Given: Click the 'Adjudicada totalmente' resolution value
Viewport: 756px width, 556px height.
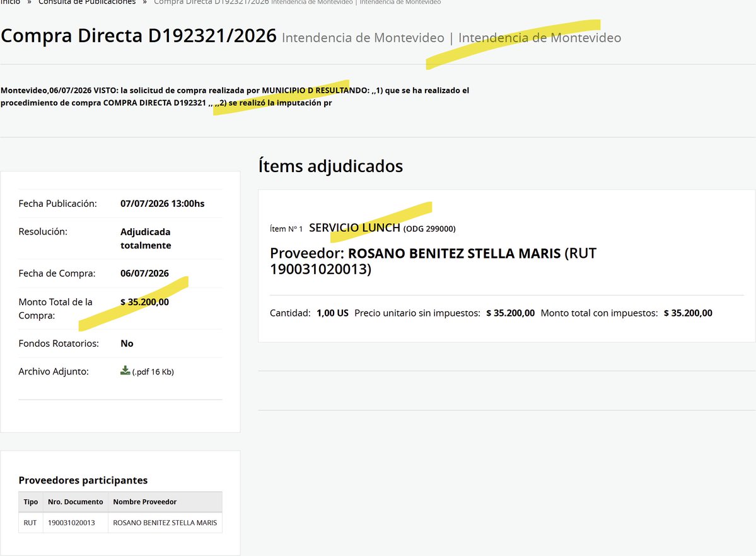Looking at the screenshot, I should pos(146,238).
